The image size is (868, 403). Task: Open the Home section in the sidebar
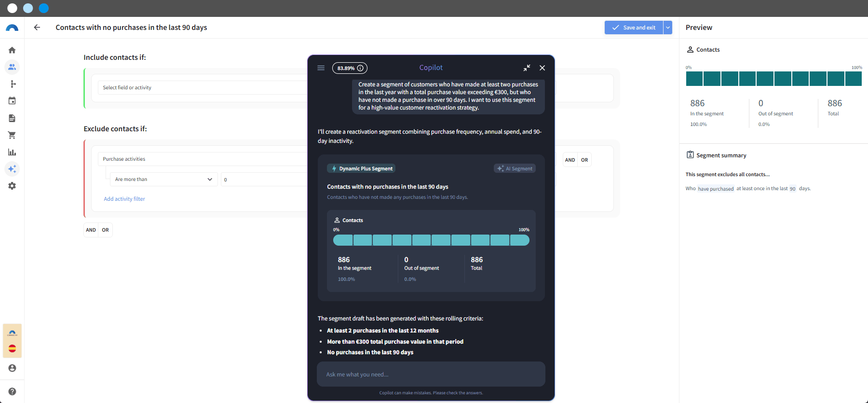point(12,50)
